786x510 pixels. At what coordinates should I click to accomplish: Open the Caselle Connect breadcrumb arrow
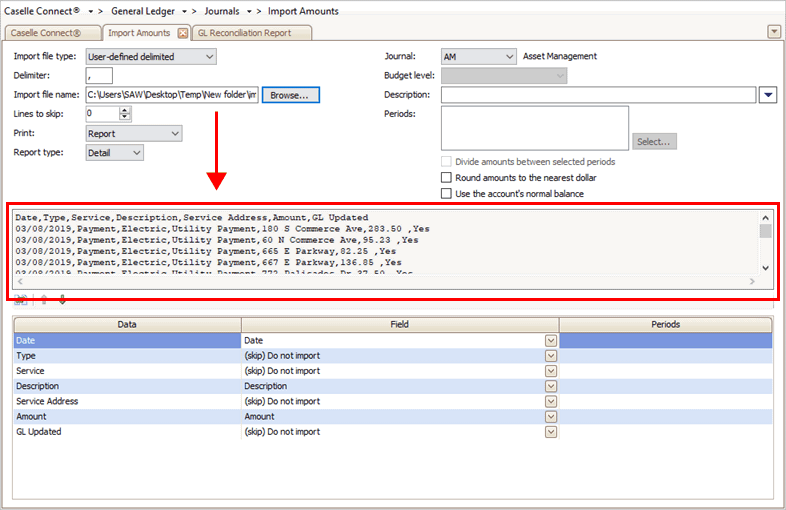88,11
